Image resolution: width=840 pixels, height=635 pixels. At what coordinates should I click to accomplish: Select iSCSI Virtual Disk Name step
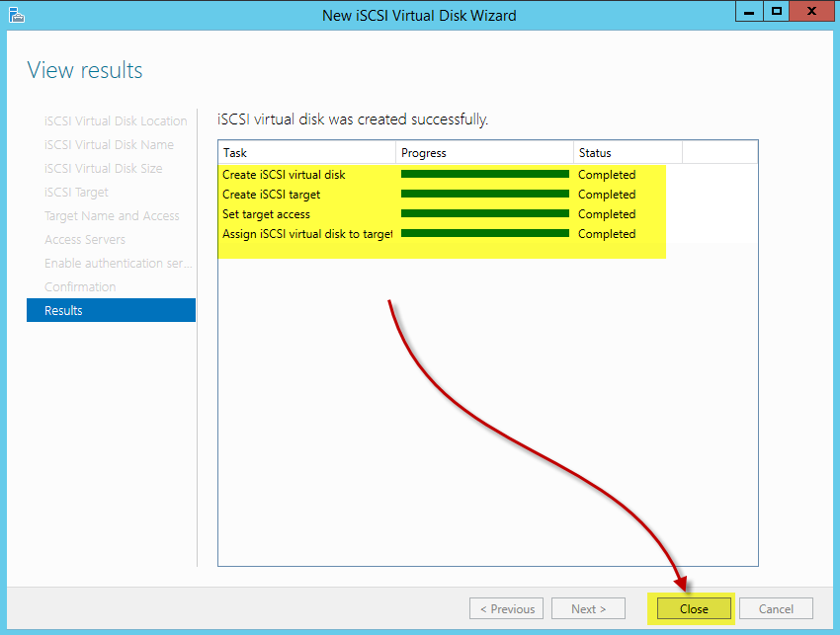click(x=109, y=144)
